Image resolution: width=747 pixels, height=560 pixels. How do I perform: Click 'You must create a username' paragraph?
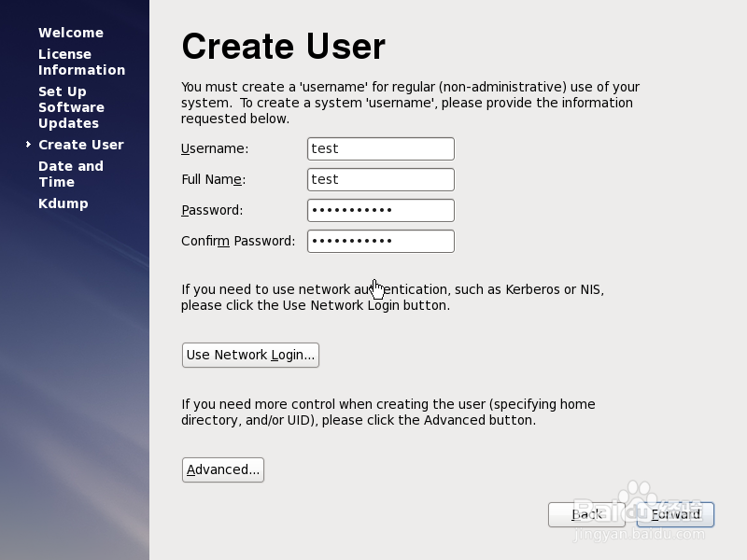(410, 103)
